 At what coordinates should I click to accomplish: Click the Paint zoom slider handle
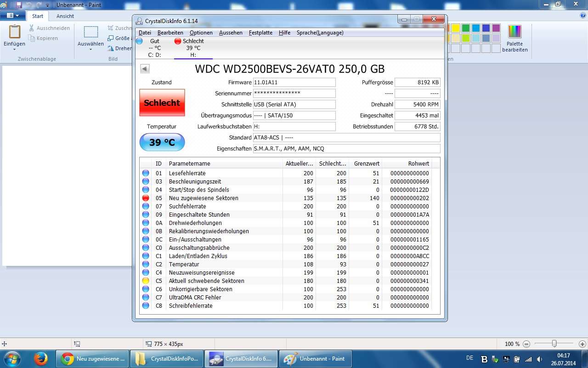(x=554, y=344)
